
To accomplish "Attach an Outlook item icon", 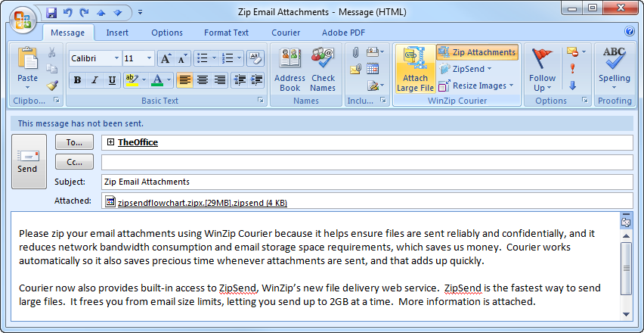I will [355, 69].
